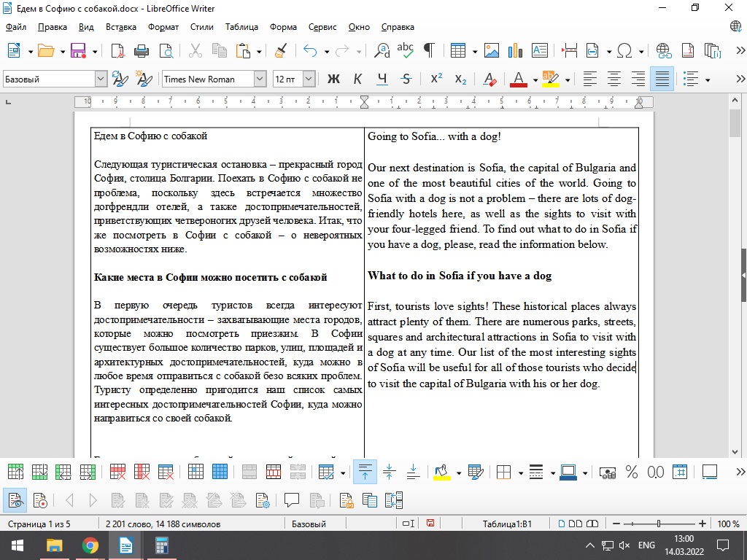Click the word count in status bar
The width and height of the screenshot is (747, 560).
163,524
